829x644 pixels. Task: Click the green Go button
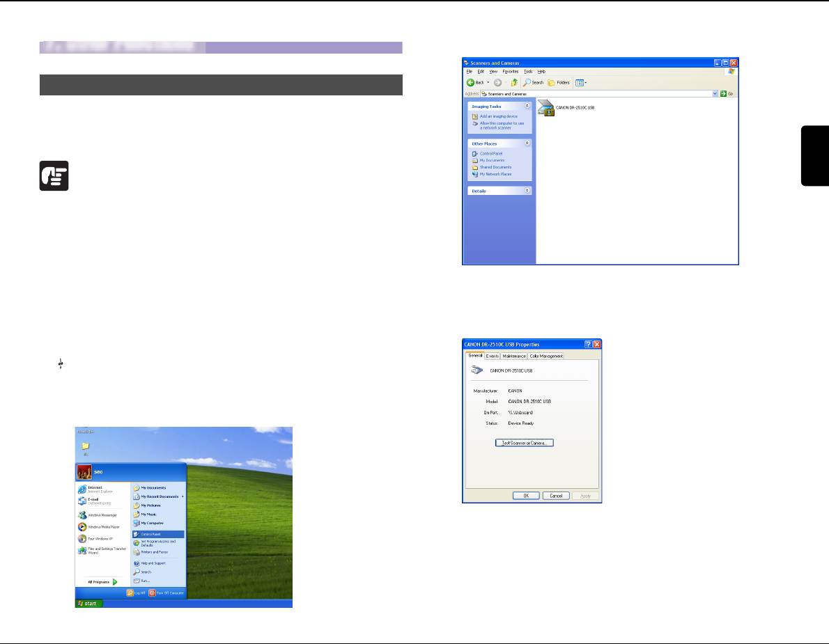pyautogui.click(x=727, y=93)
